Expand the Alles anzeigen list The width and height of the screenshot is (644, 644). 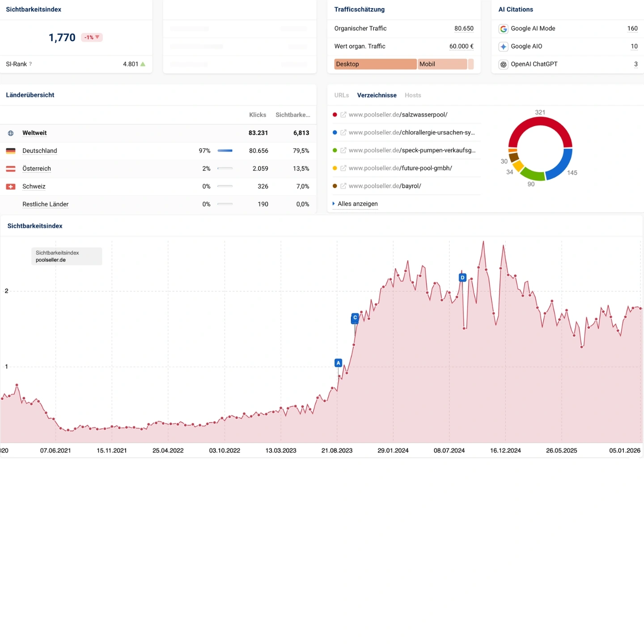357,204
